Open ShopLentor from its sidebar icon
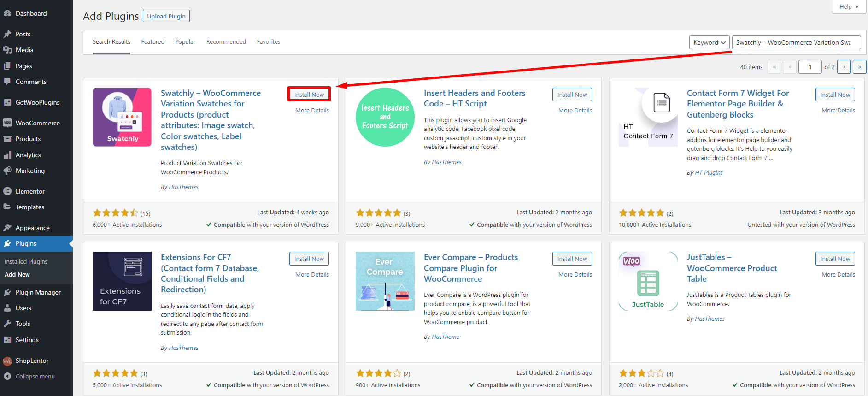This screenshot has width=868, height=396. [7, 361]
